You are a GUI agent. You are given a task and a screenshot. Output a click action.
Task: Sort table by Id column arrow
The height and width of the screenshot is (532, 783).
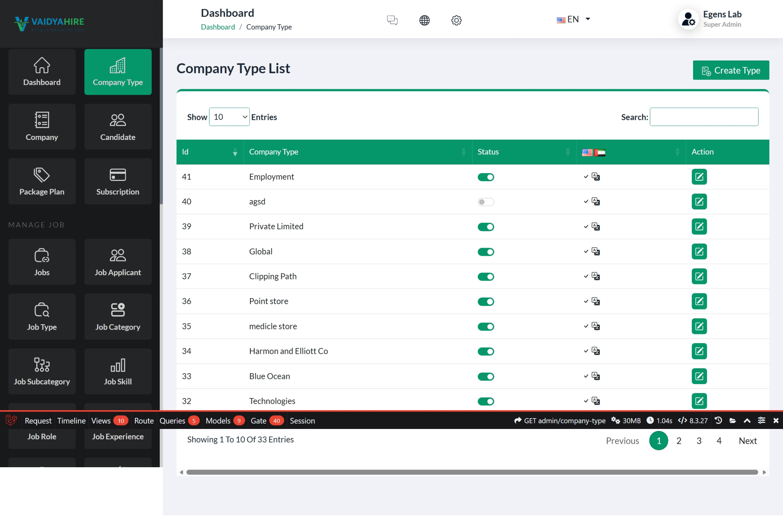click(x=235, y=152)
